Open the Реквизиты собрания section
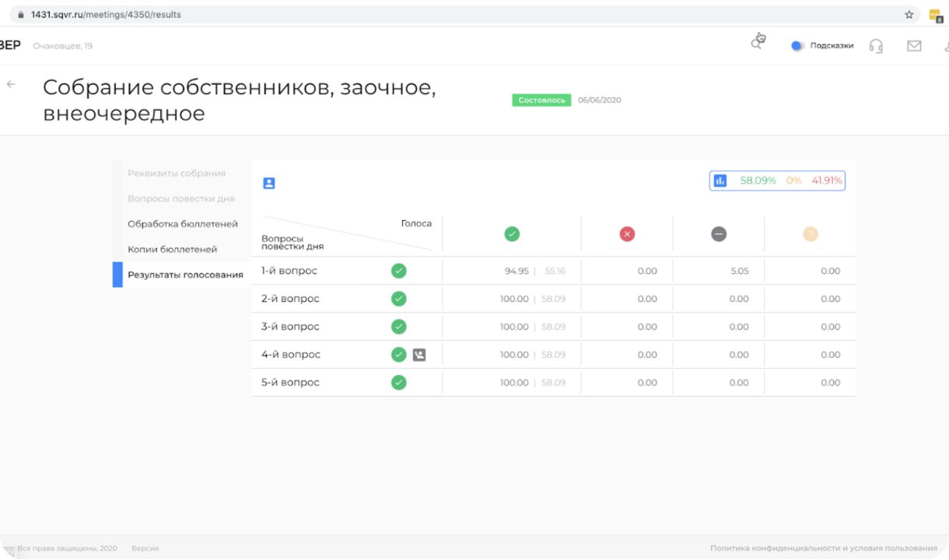949x560 pixels. [x=177, y=173]
